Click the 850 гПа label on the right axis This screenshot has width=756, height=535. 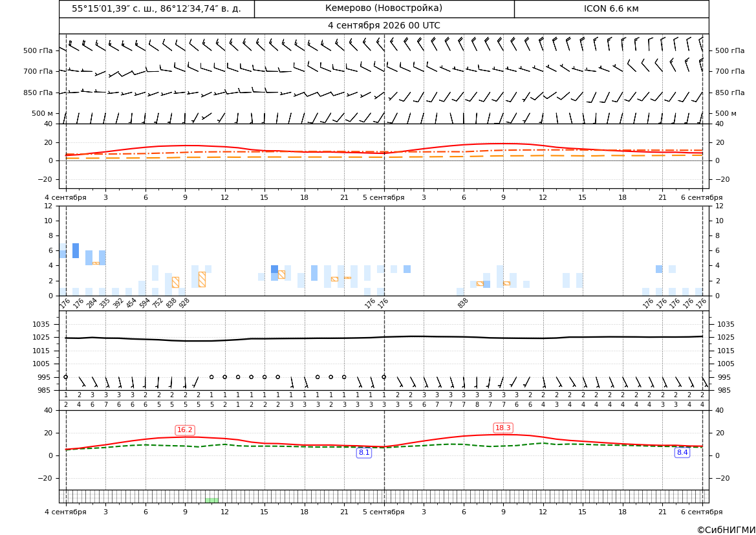[730, 93]
